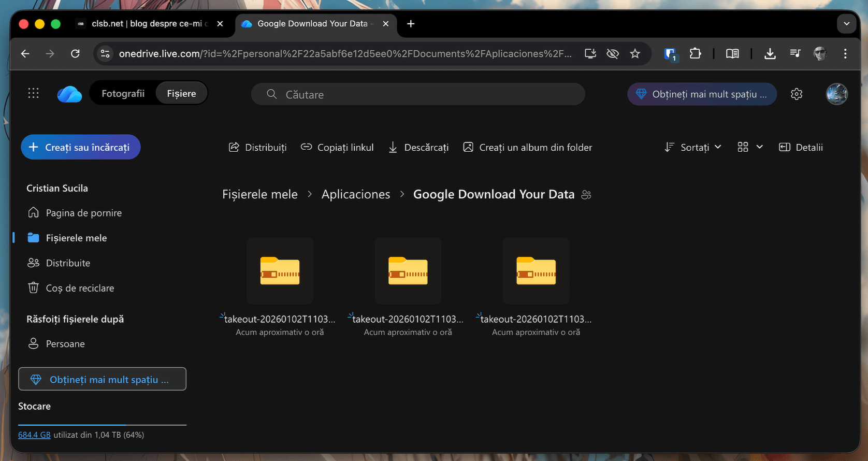Switch to the clsb.net blog tab
Image resolution: width=868 pixels, height=461 pixels.
point(148,24)
